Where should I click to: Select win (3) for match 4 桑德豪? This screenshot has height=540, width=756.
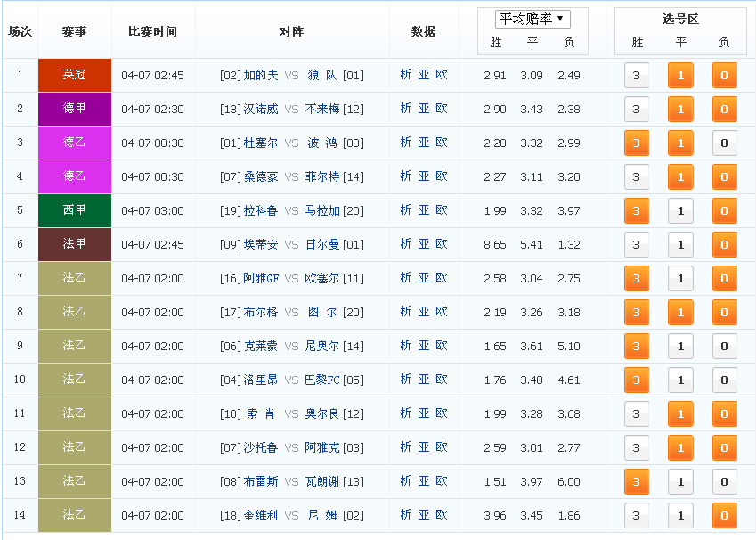click(x=637, y=176)
